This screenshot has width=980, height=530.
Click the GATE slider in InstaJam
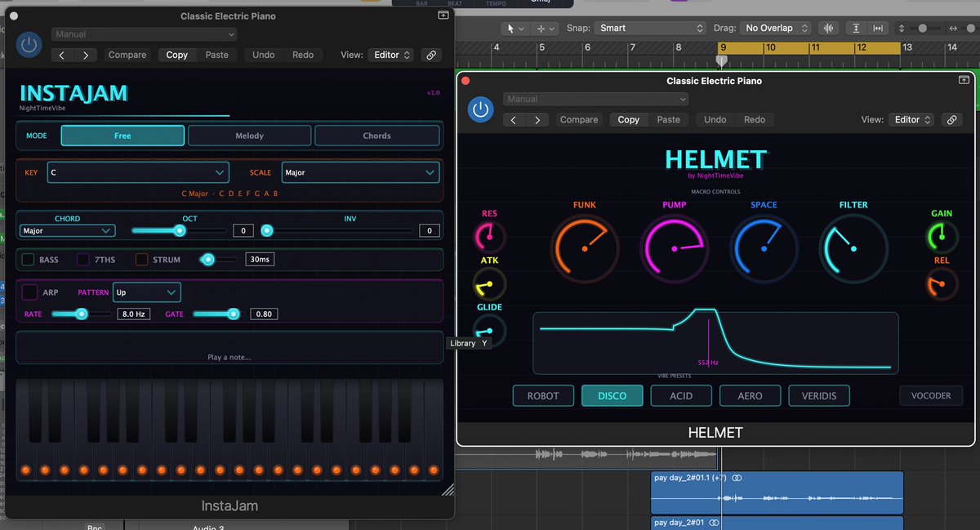[x=220, y=314]
